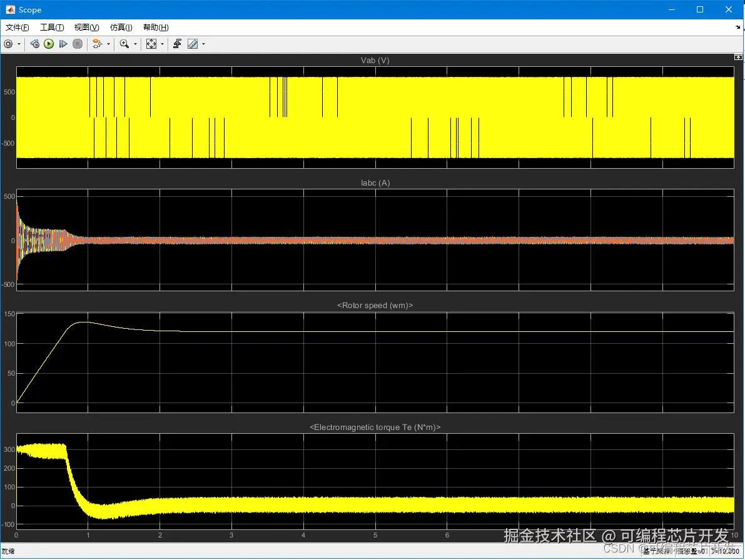745x560 pixels.
Task: Click the step back button
Action: point(34,44)
